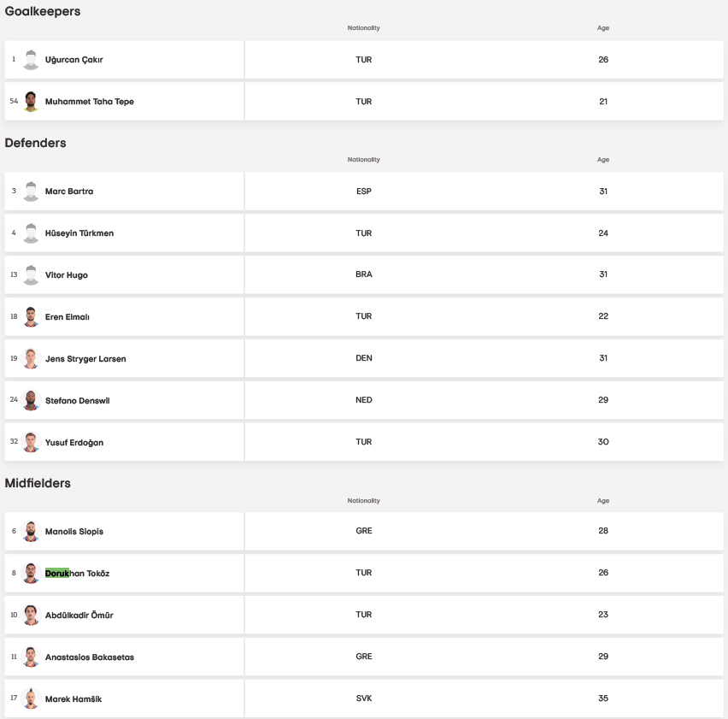Click Abdülkadir Ömür's name

pyautogui.click(x=79, y=616)
